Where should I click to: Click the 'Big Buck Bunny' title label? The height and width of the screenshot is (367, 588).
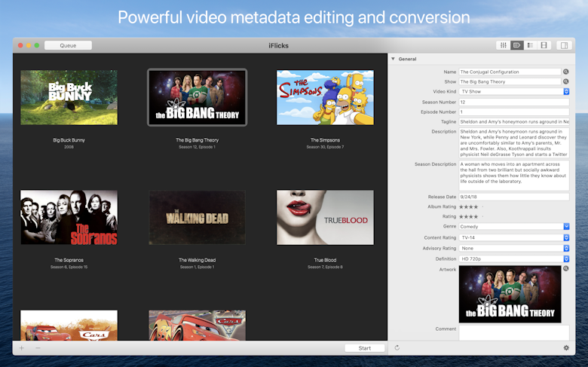click(69, 140)
